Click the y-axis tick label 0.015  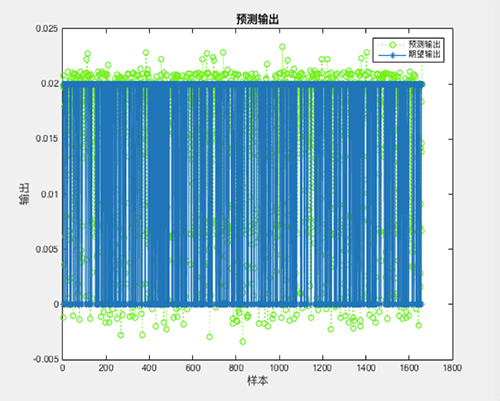pos(47,139)
